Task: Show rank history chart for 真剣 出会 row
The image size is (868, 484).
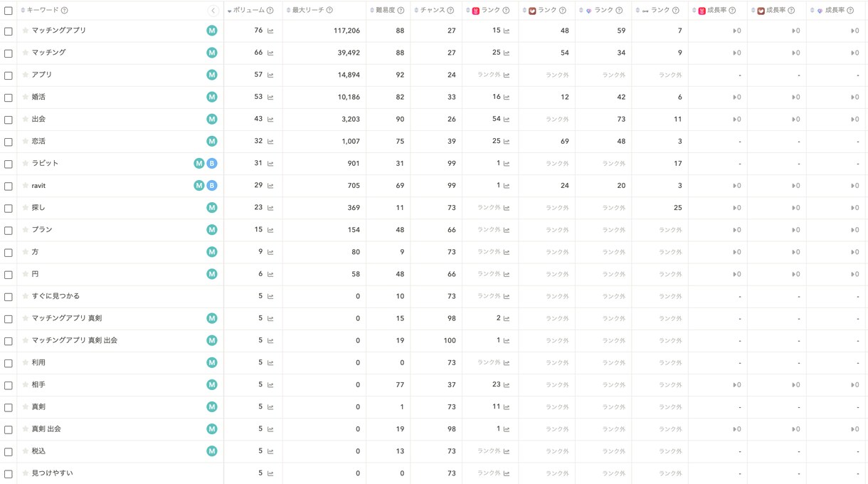Action: pyautogui.click(x=507, y=429)
